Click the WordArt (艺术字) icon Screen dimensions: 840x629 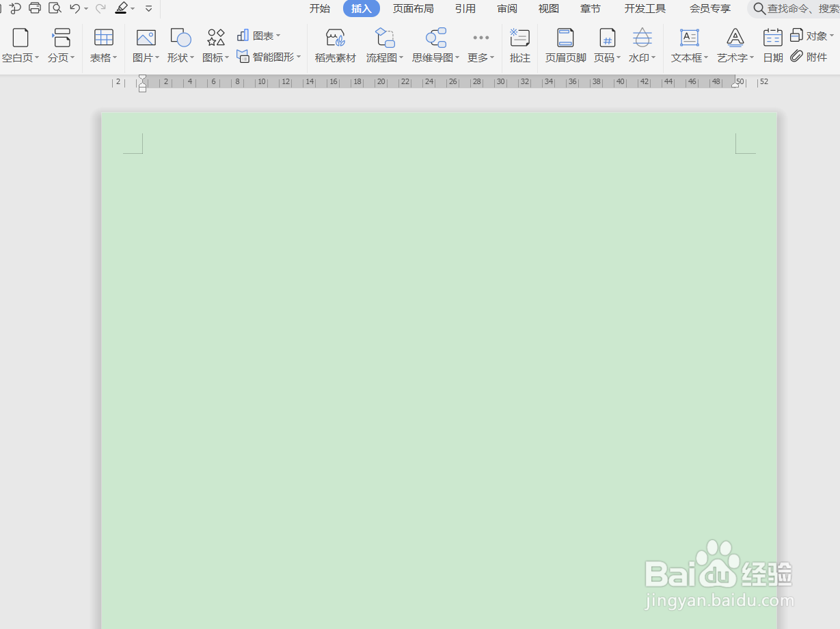[x=735, y=38]
